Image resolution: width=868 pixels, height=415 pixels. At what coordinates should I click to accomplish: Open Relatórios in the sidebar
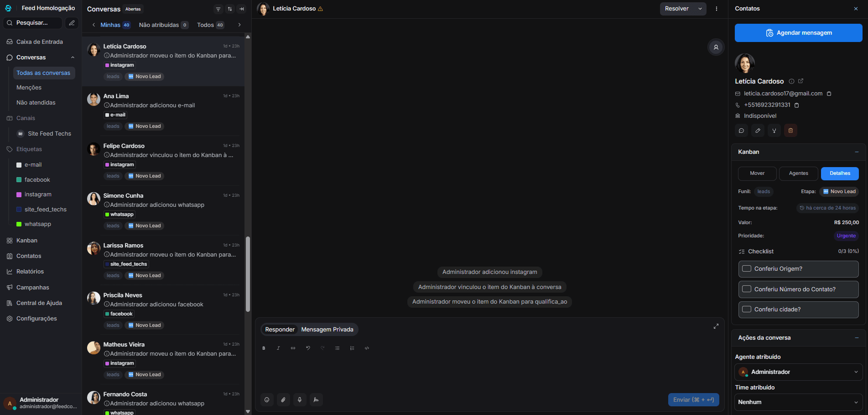tap(30, 272)
